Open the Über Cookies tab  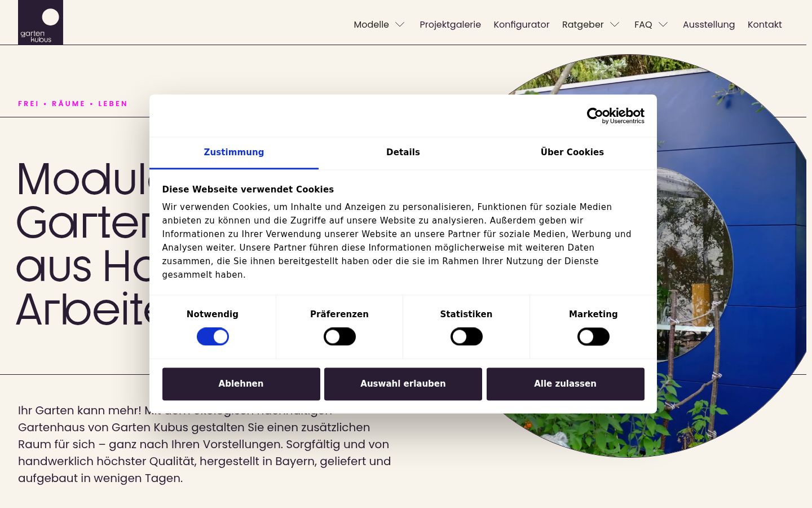pyautogui.click(x=572, y=152)
